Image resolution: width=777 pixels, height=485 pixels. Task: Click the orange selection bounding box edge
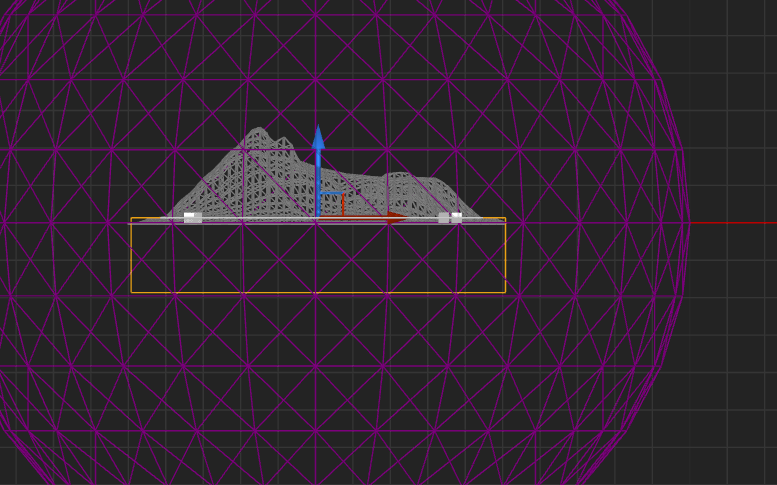318,293
